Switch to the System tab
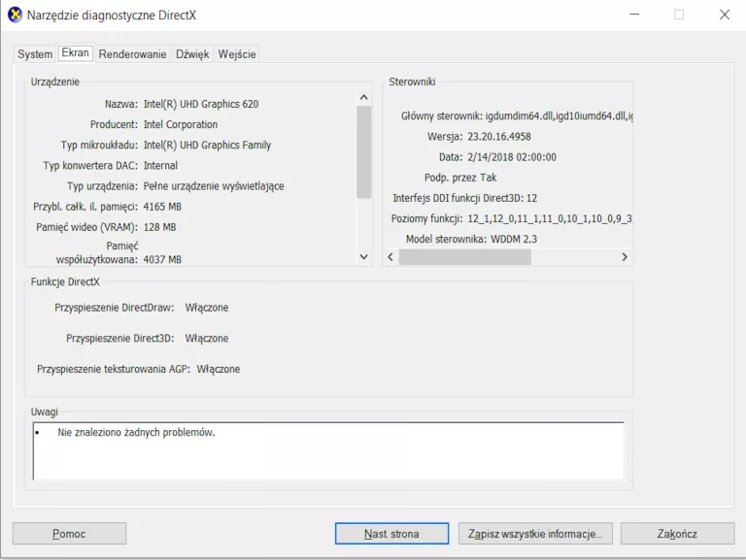Image resolution: width=746 pixels, height=560 pixels. 35,54
